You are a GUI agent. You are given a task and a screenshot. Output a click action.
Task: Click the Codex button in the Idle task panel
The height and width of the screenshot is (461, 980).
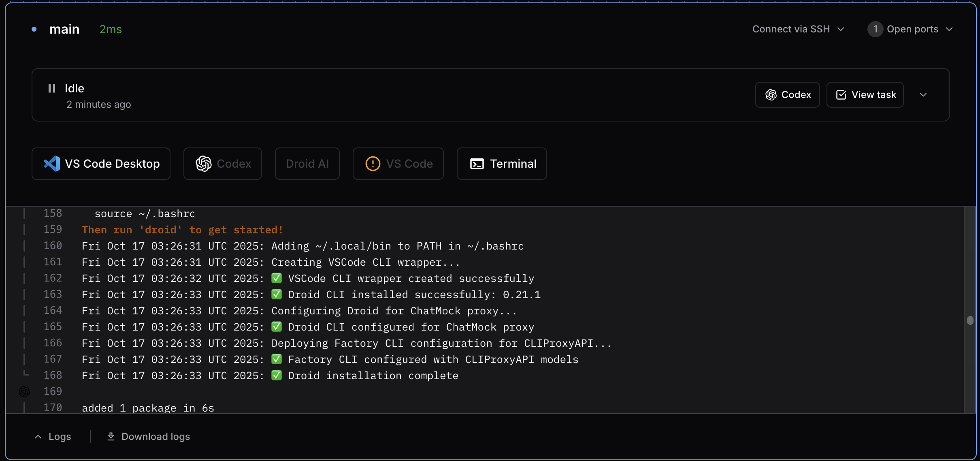tap(787, 95)
